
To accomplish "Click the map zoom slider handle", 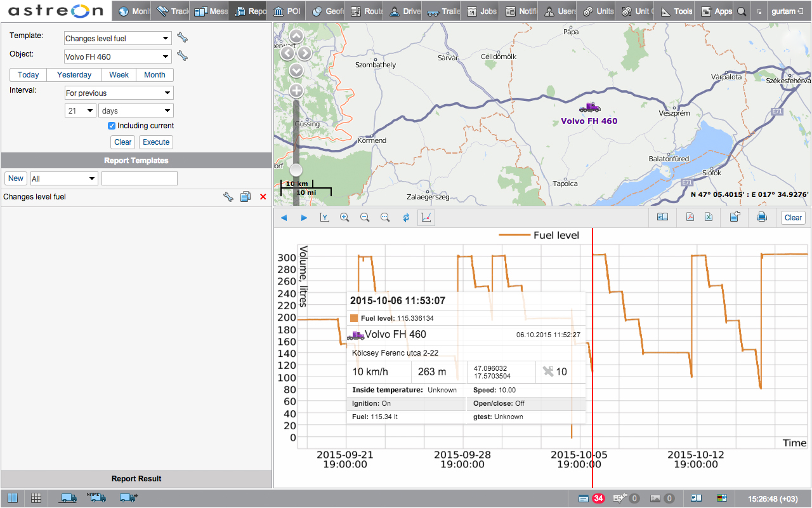I will tap(296, 170).
